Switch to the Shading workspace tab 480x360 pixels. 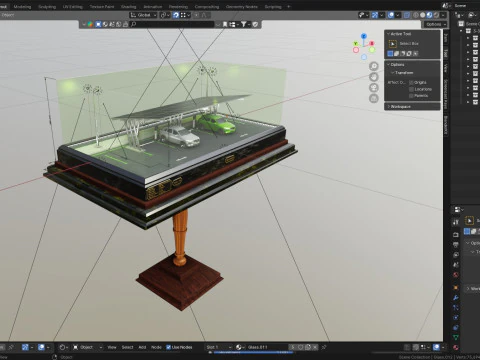point(128,6)
